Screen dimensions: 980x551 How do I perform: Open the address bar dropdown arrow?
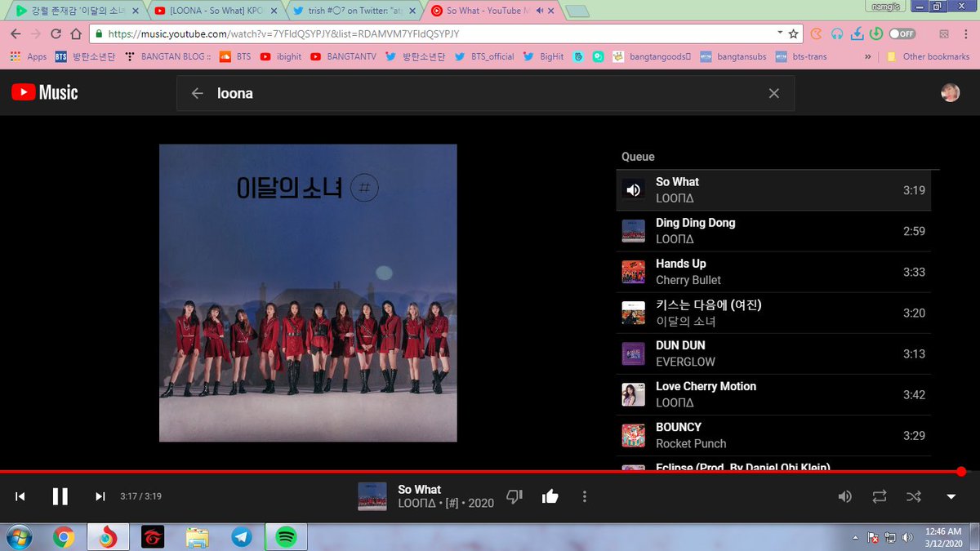pyautogui.click(x=780, y=34)
